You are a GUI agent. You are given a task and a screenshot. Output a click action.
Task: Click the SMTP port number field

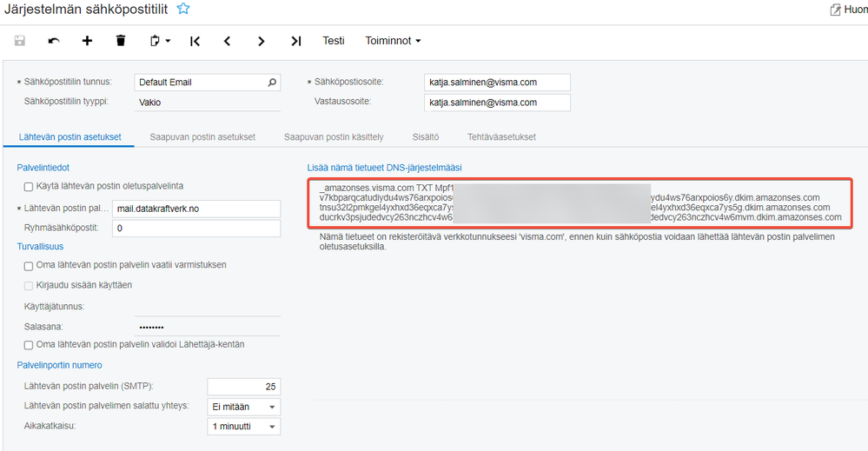pos(243,387)
